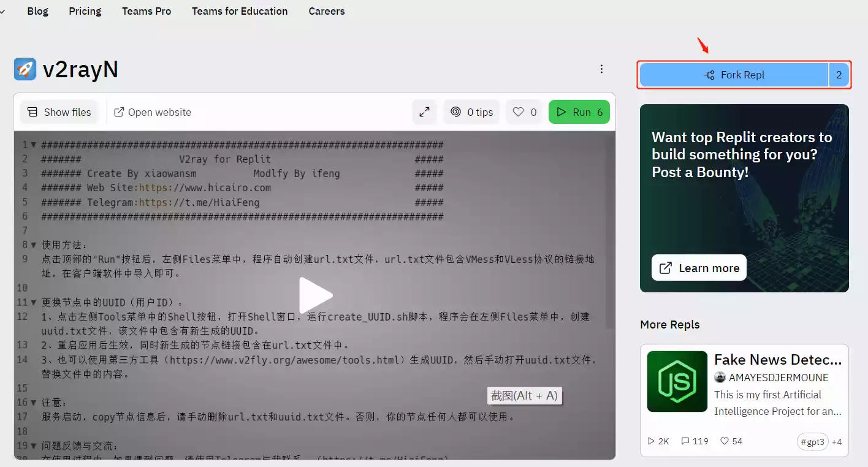
Task: Click the fullscreen expand icon
Action: pyautogui.click(x=424, y=112)
